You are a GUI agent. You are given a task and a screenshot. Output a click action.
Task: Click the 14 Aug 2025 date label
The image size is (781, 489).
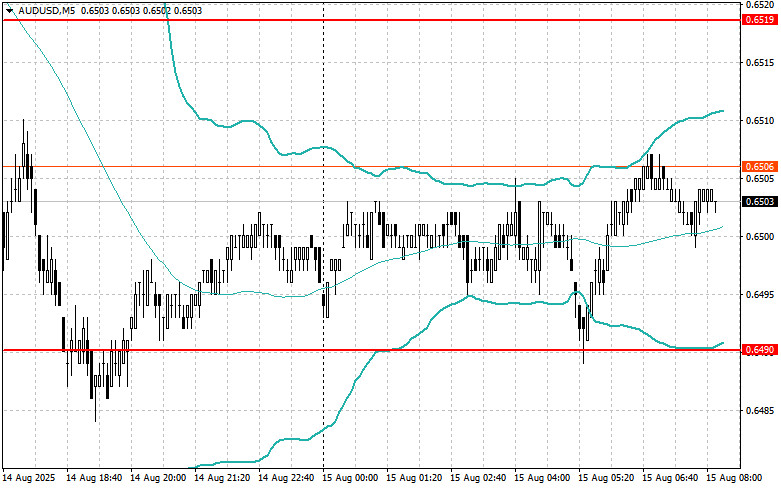click(x=29, y=478)
